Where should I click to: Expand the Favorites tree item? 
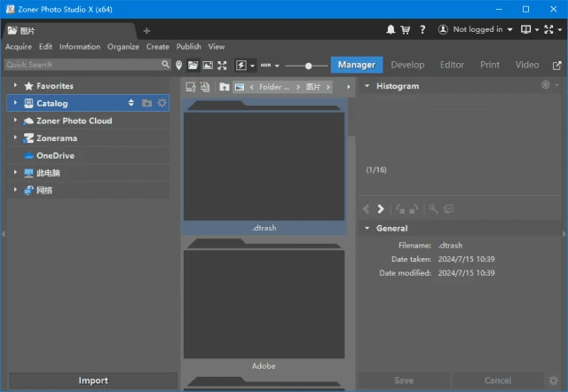coord(16,86)
